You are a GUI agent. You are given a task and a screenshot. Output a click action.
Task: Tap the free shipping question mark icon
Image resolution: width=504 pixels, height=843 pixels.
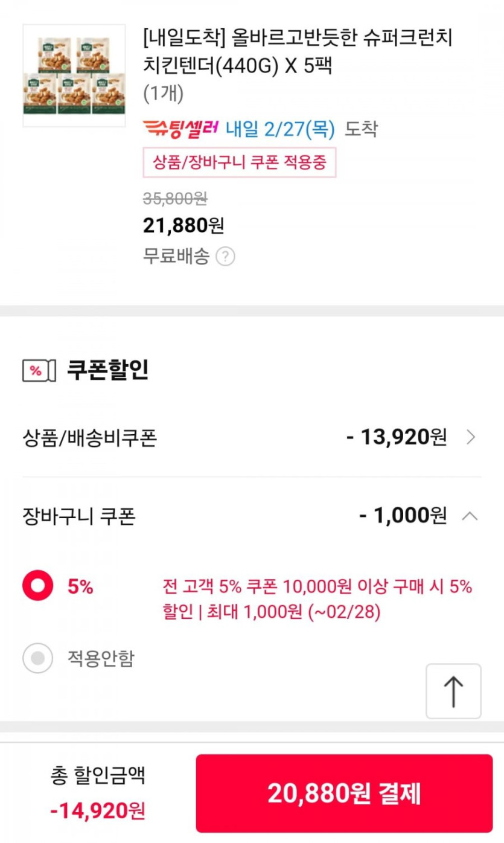(x=225, y=257)
